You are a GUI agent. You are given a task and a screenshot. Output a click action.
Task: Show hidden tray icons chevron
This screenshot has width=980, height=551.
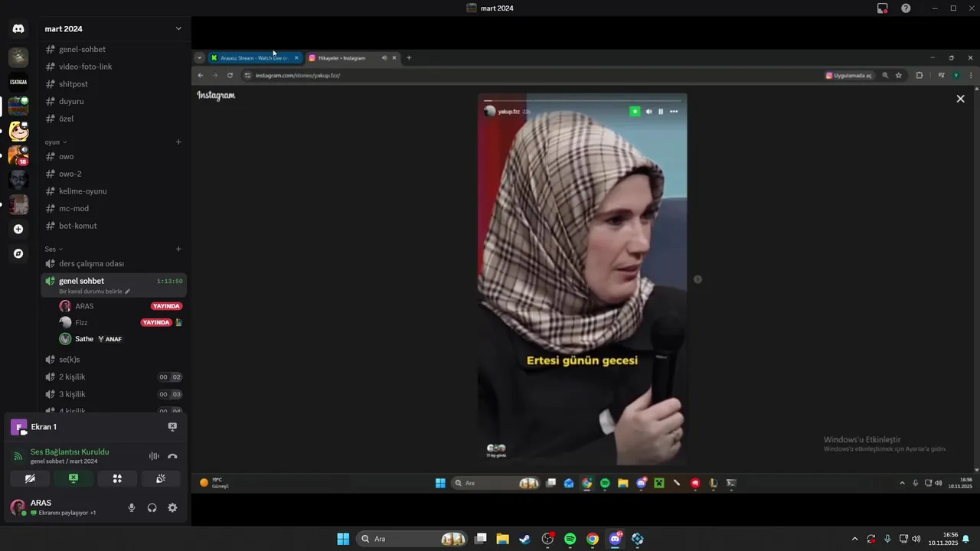click(854, 539)
